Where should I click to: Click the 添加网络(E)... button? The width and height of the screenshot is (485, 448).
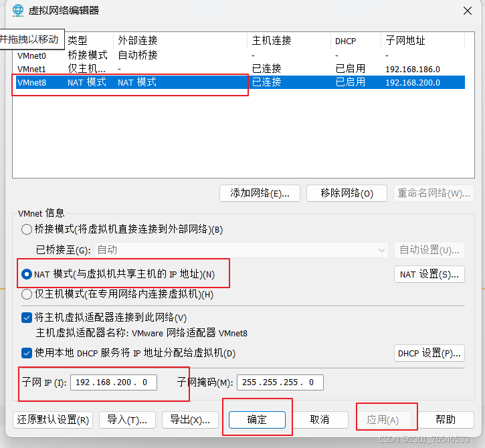pos(260,193)
